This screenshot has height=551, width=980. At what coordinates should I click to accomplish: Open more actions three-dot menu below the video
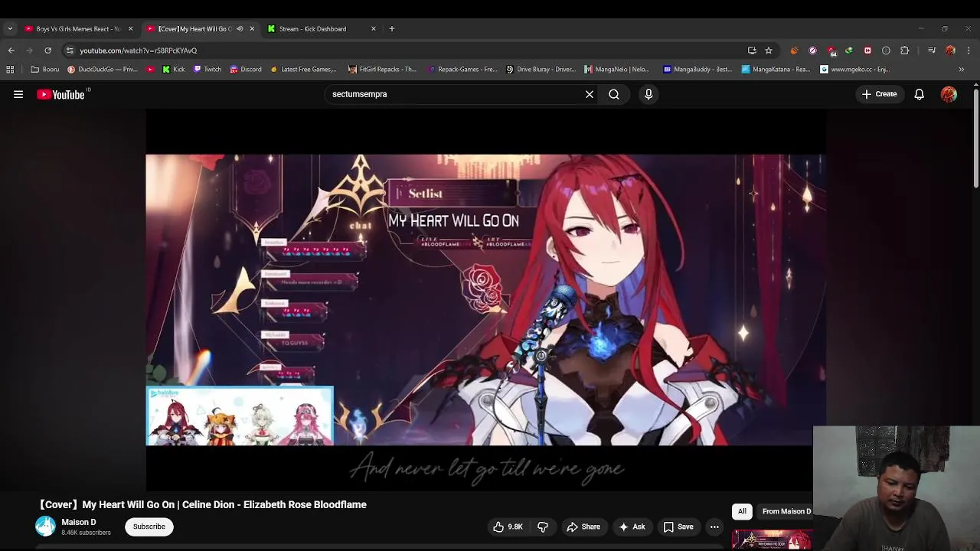[x=714, y=527]
